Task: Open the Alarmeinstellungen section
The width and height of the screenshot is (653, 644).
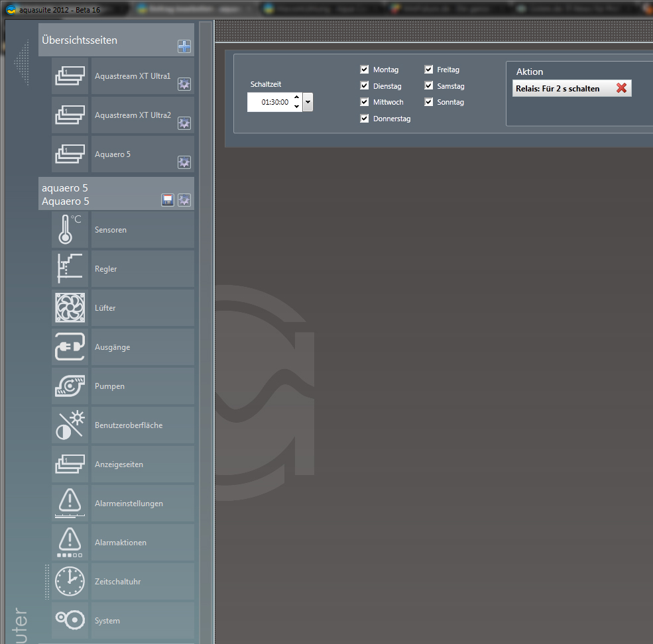Action: (x=143, y=504)
